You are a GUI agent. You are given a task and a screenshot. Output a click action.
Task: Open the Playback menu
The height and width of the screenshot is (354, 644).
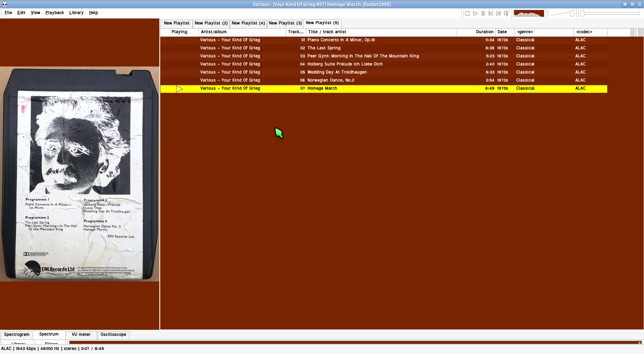[x=55, y=13]
